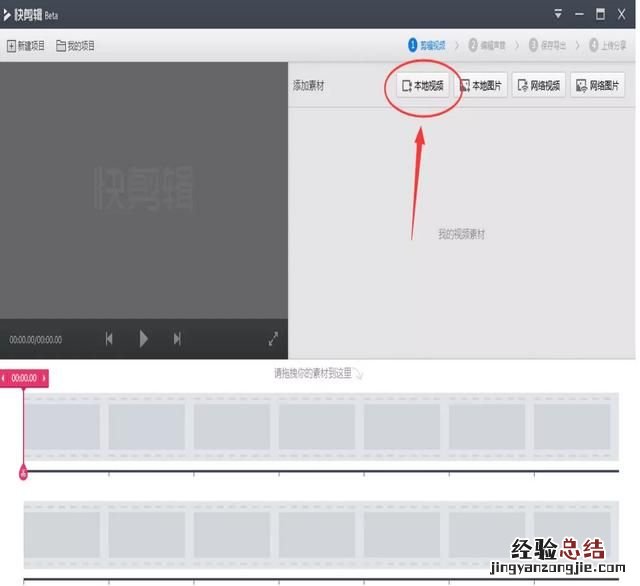Screen dimensions: 640x586
Task: Click the 快剪辑 logo in title bar
Action: 30,15
